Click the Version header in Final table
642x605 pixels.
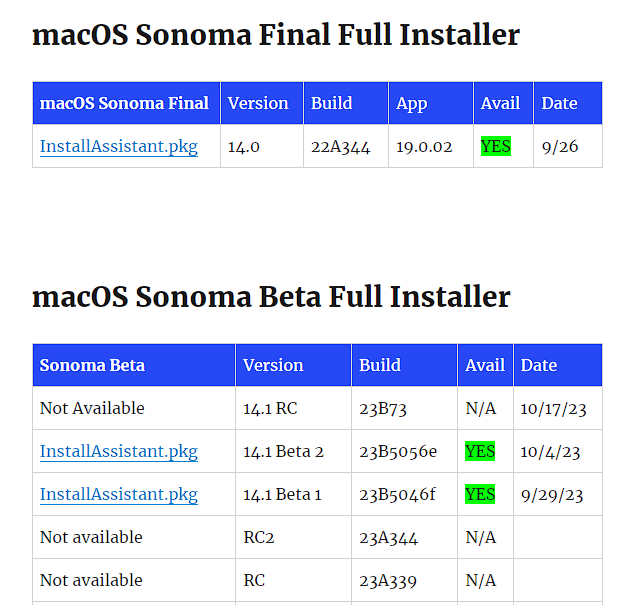(258, 103)
